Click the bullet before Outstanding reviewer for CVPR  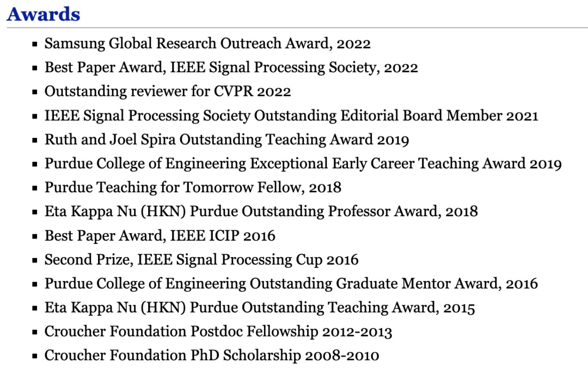(x=35, y=92)
